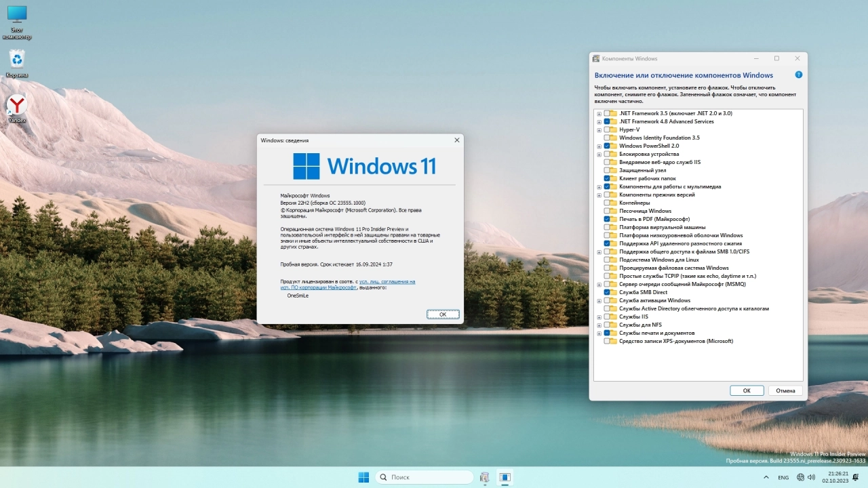Click the Поиск taskbar search field
The height and width of the screenshot is (488, 868).
pyautogui.click(x=424, y=477)
